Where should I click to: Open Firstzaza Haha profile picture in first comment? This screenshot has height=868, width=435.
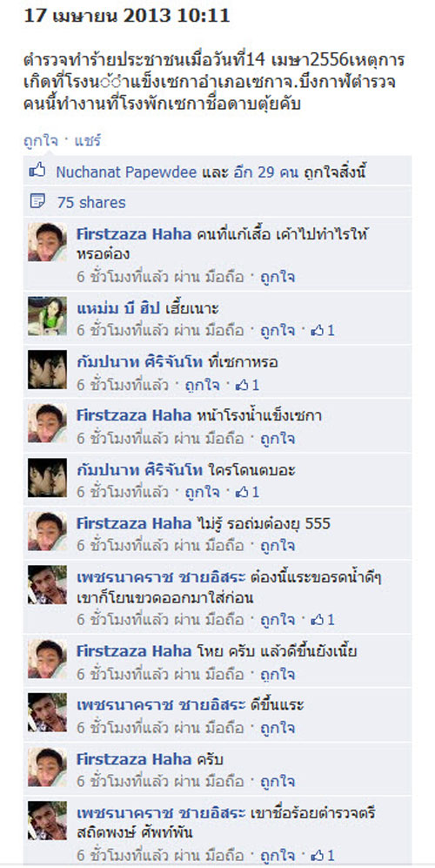coord(48,242)
